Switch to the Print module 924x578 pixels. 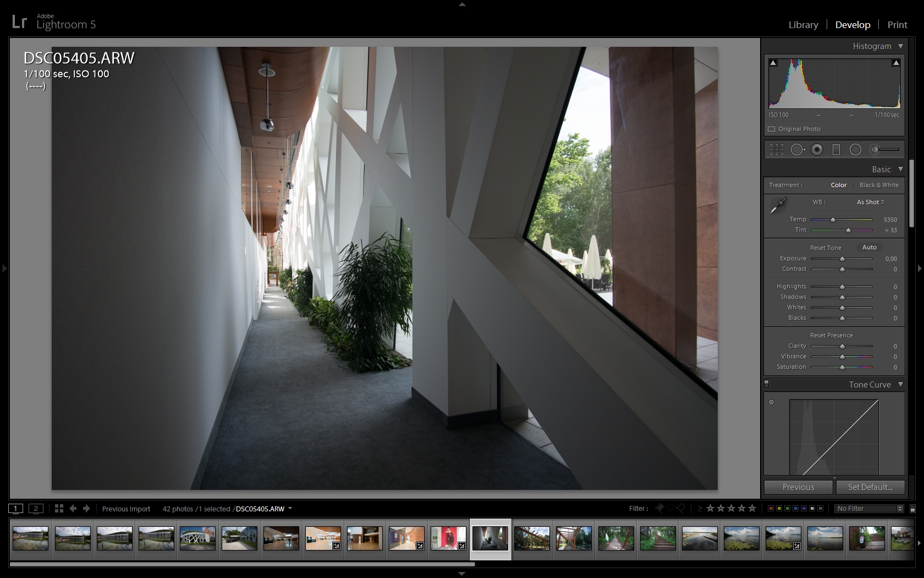point(897,25)
